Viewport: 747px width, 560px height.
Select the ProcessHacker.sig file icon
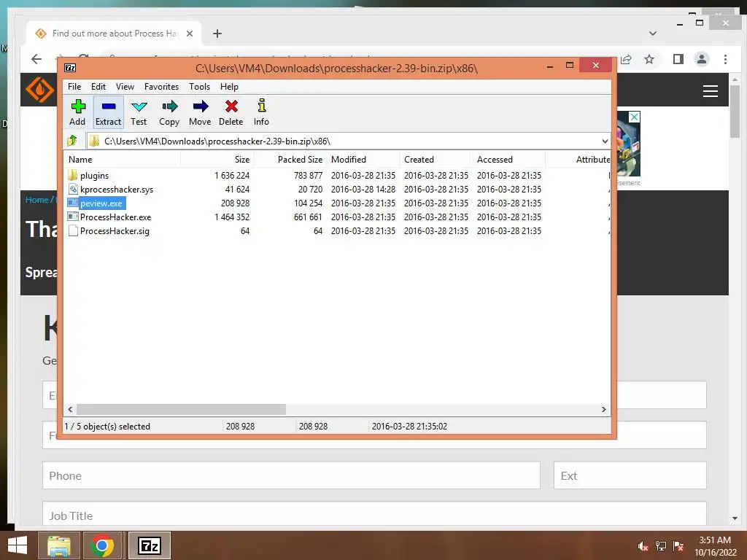[x=73, y=231]
